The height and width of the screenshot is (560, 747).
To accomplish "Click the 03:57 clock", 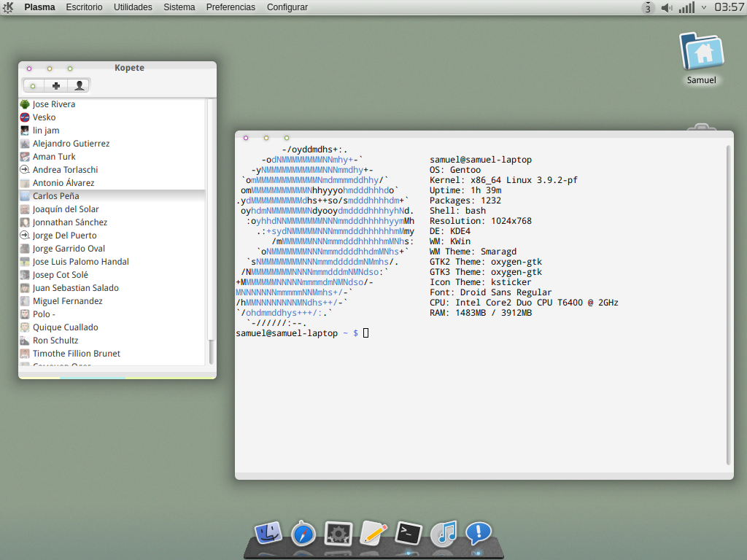I will coord(729,7).
